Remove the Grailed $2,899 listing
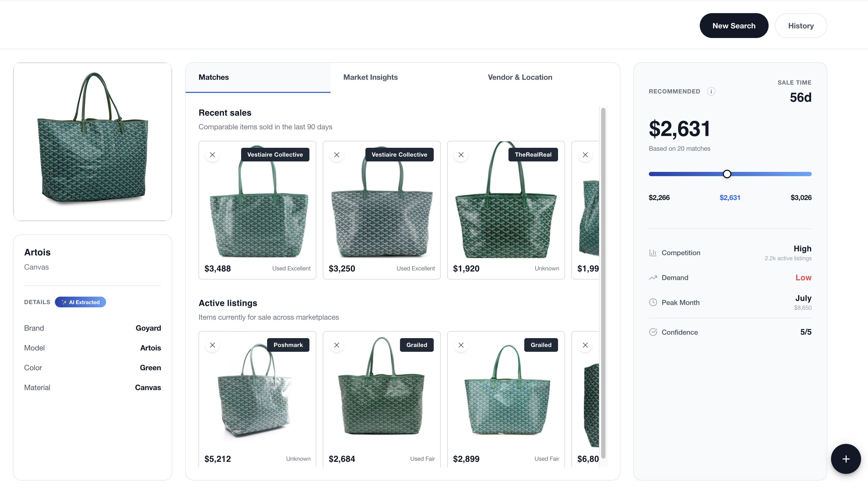The height and width of the screenshot is (491, 868). pyautogui.click(x=461, y=345)
